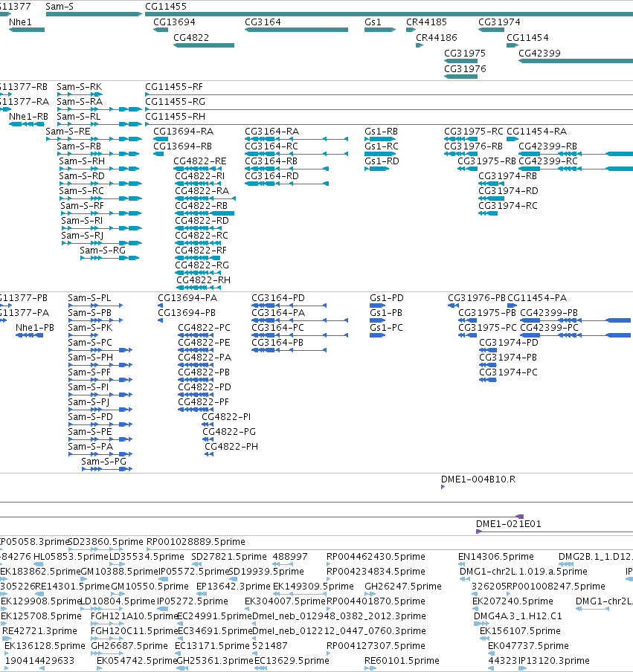This screenshot has width=633, height=672.
Task: Click the CG11454 gene label
Action: pyautogui.click(x=527, y=38)
